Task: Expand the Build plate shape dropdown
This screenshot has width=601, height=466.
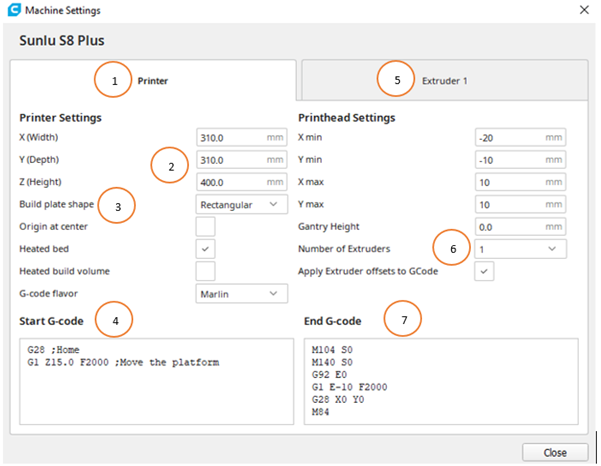Action: pyautogui.click(x=242, y=205)
